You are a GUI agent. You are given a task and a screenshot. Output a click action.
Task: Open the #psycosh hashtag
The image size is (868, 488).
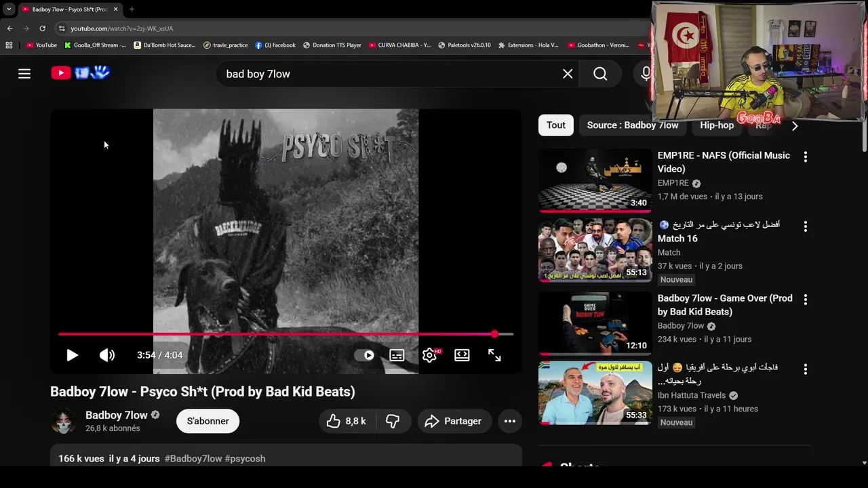245,459
